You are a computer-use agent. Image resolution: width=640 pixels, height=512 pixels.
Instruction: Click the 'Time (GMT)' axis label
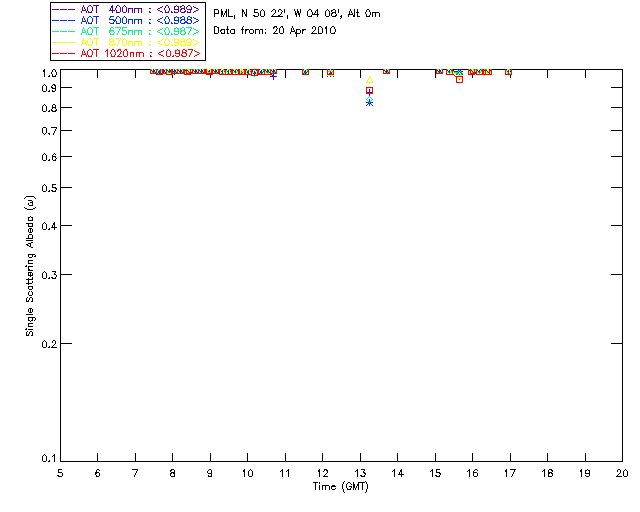click(341, 487)
